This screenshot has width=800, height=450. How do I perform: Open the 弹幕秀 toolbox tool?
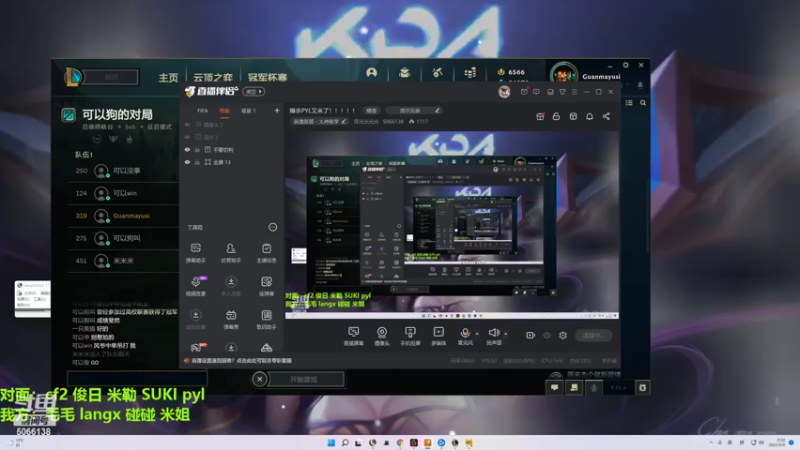[231, 320]
